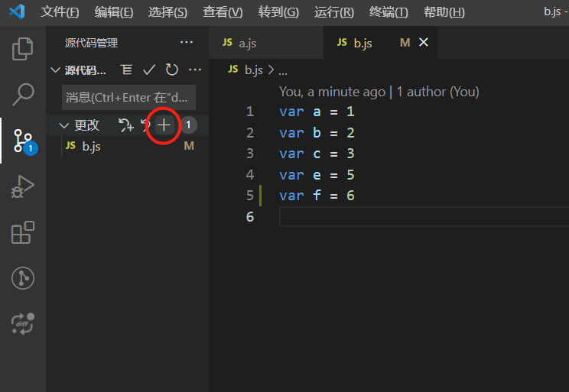
Task: Click green added-line marker on line 5
Action: pyautogui.click(x=260, y=196)
